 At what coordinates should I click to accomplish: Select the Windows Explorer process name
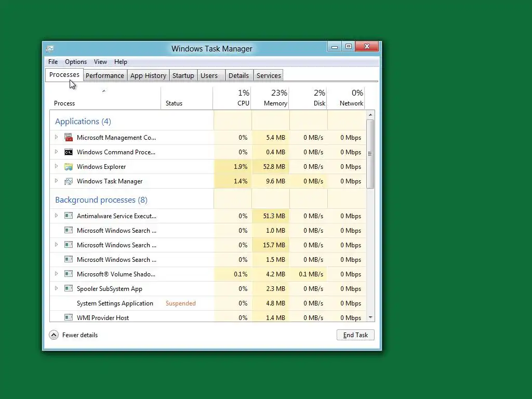pos(101,167)
